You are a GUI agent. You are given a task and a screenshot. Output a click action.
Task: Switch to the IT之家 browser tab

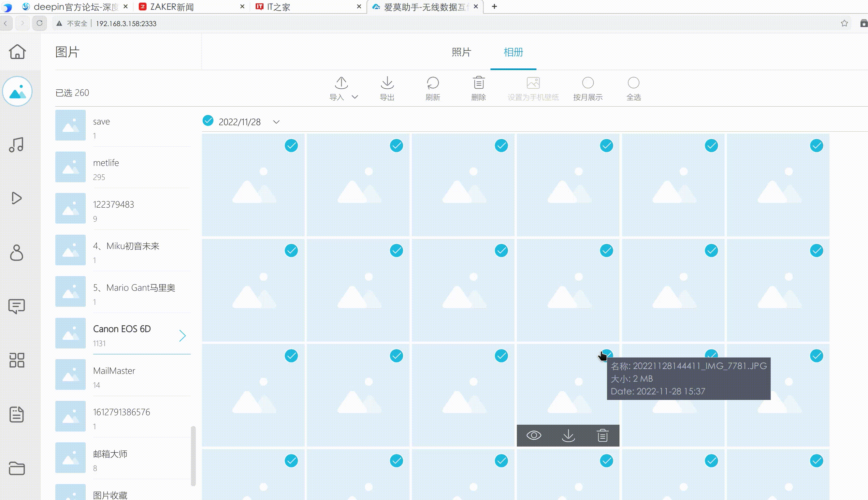click(278, 7)
